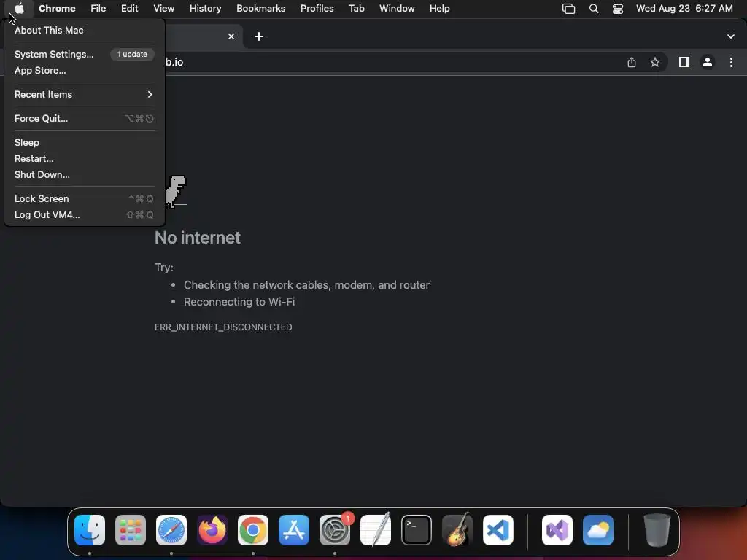Open the Chrome application menu

click(57, 9)
